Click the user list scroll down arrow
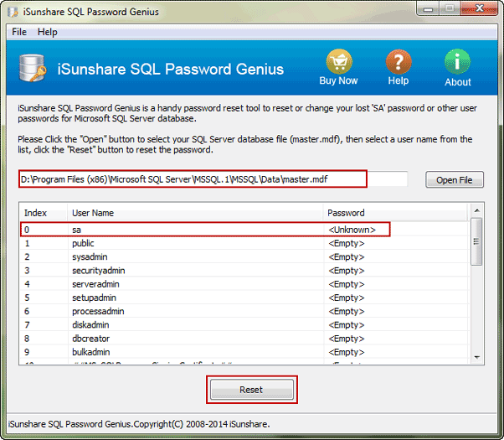Viewport: 504px width, 440px height. pos(476,357)
